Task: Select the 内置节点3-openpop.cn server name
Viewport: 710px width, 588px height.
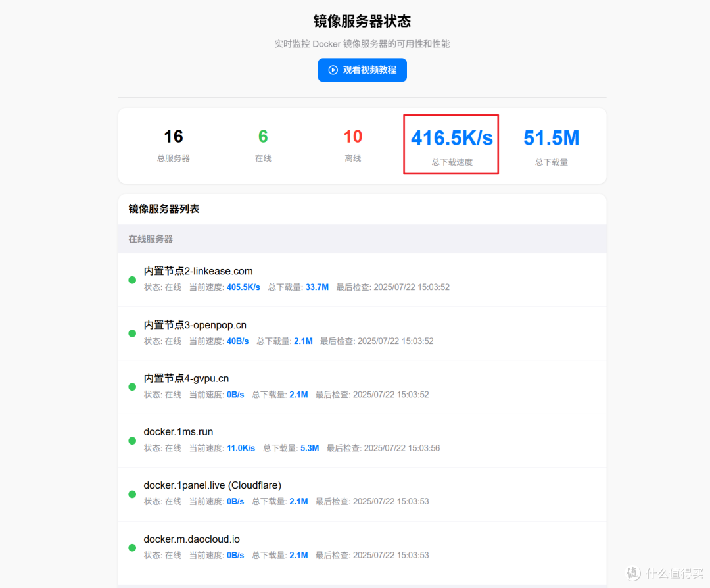Action: 195,325
